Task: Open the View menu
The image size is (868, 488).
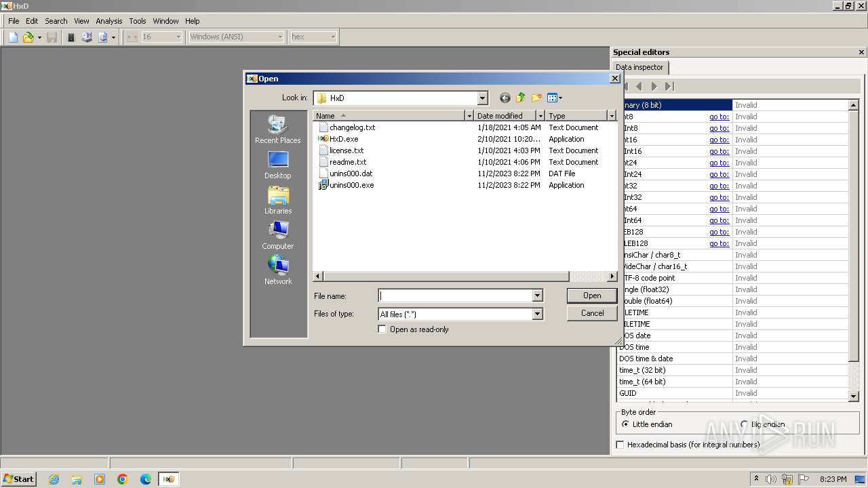Action: click(81, 21)
